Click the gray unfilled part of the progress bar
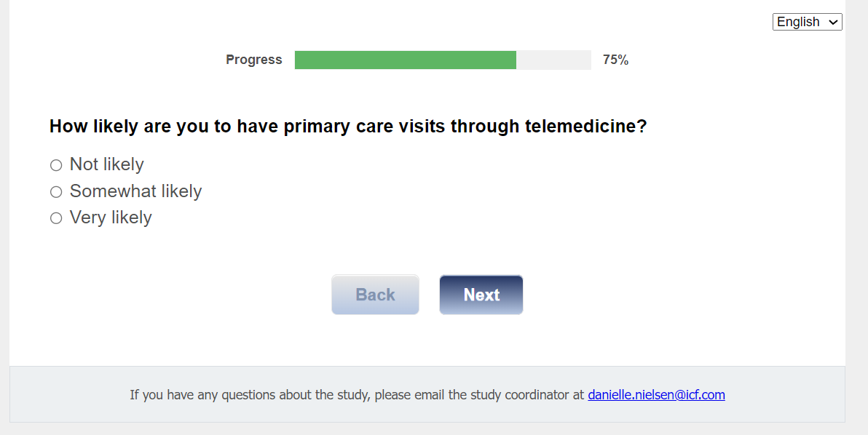868x435 pixels. (553, 60)
